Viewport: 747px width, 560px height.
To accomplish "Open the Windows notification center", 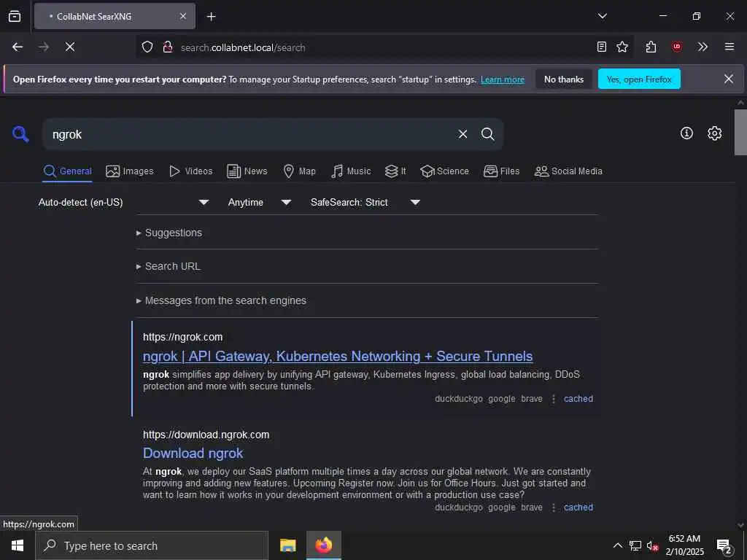I will pos(724,546).
